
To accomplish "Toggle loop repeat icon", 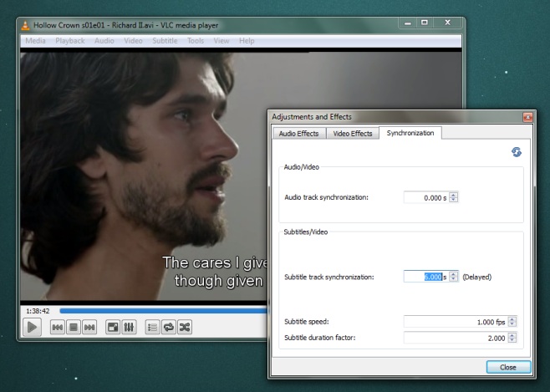I will coord(169,327).
